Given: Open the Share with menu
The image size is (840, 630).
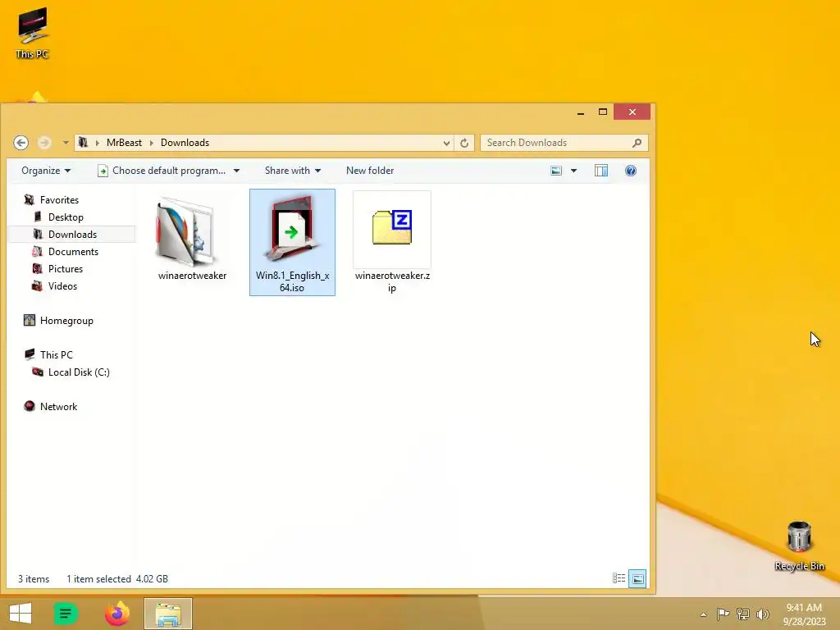Looking at the screenshot, I should 293,171.
